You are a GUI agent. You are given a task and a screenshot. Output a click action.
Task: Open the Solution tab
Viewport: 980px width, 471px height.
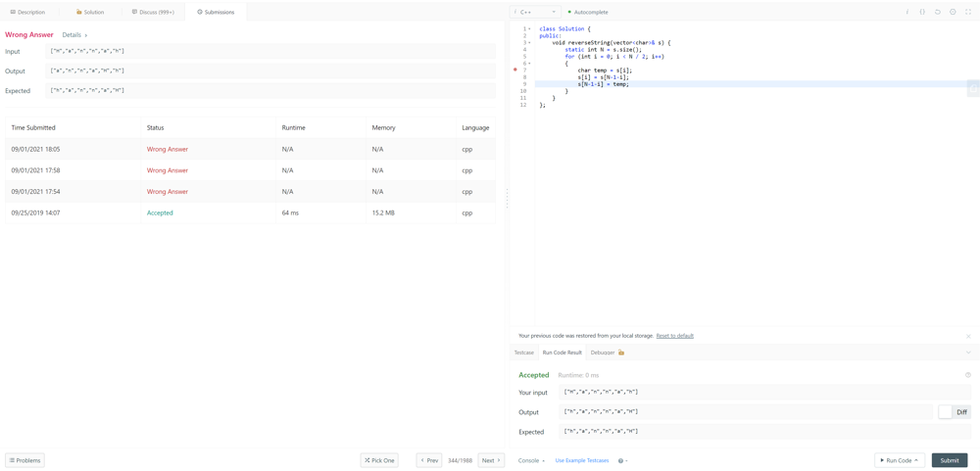90,12
